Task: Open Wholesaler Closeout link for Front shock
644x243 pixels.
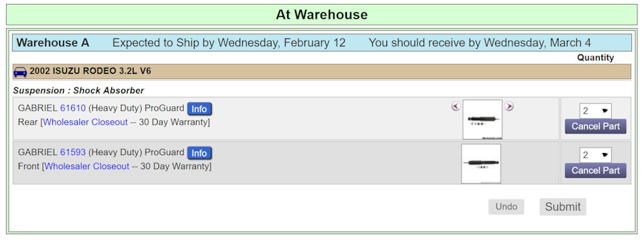Action: 87,166
